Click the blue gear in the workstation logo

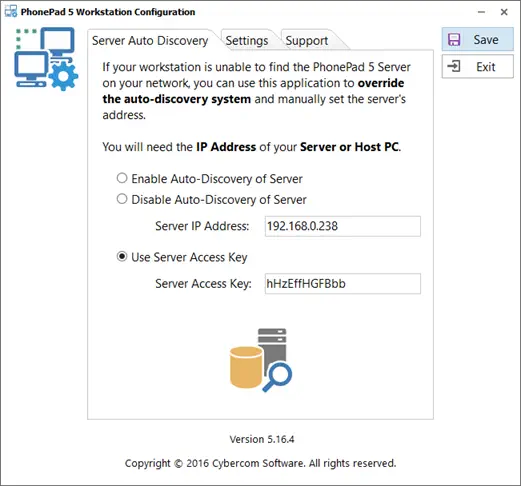tap(63, 76)
